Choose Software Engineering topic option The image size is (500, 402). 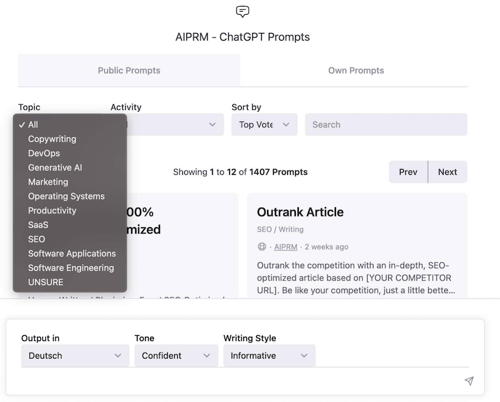pos(70,268)
